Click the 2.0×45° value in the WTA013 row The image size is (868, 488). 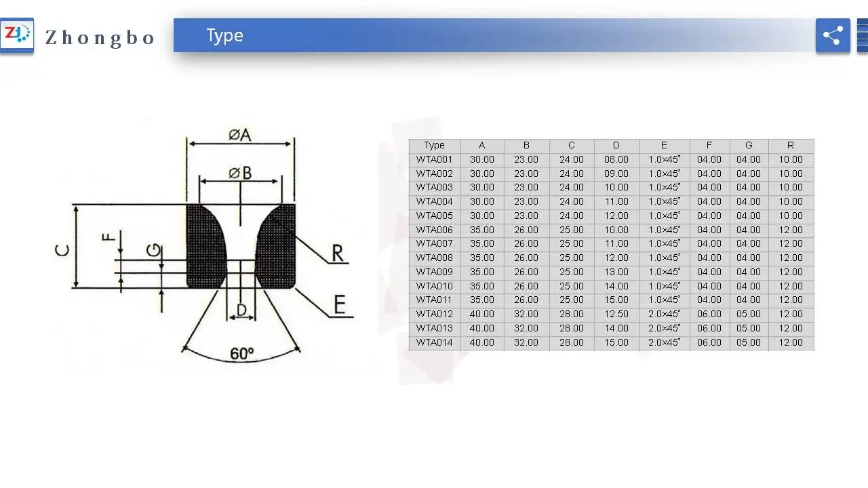point(664,328)
